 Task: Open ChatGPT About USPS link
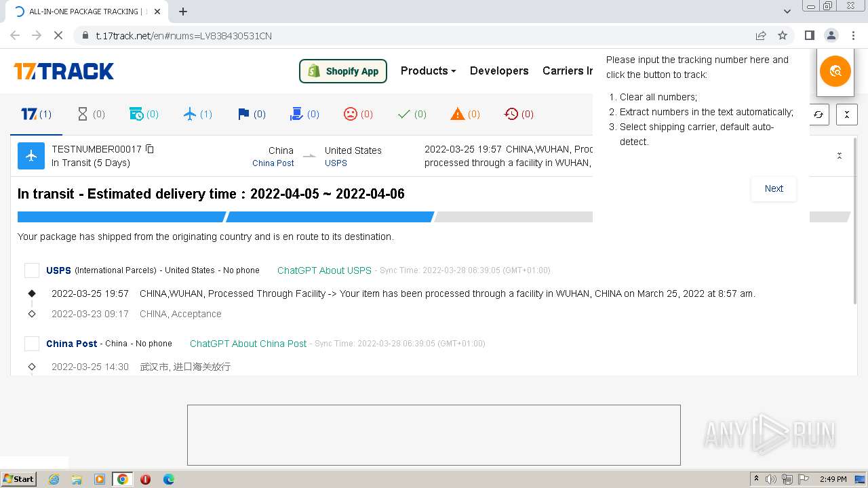324,270
